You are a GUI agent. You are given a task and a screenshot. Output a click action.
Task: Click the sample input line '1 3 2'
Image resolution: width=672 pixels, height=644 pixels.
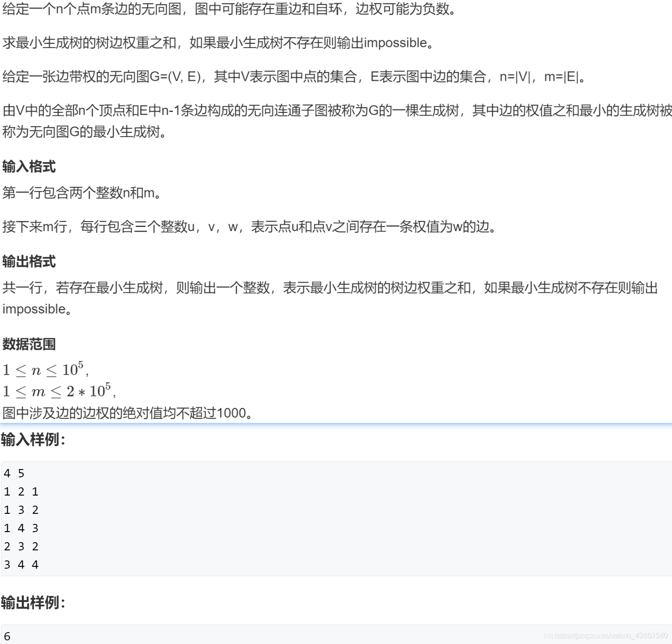[21, 510]
